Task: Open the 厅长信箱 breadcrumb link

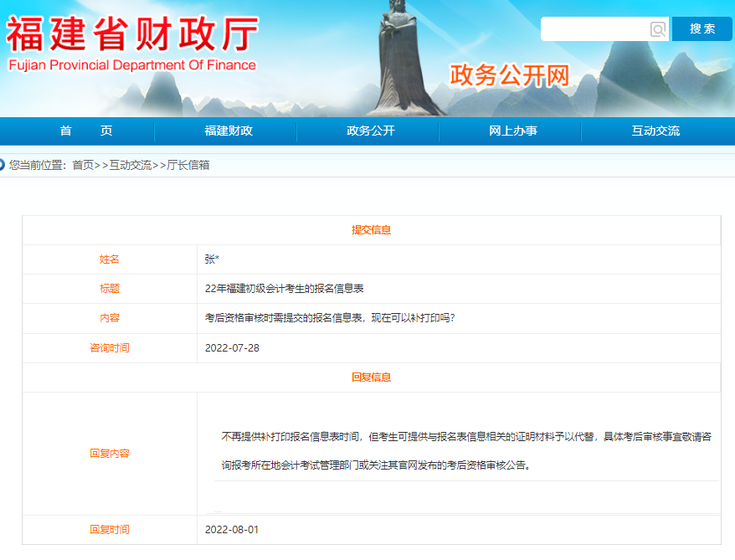Action: tap(186, 165)
